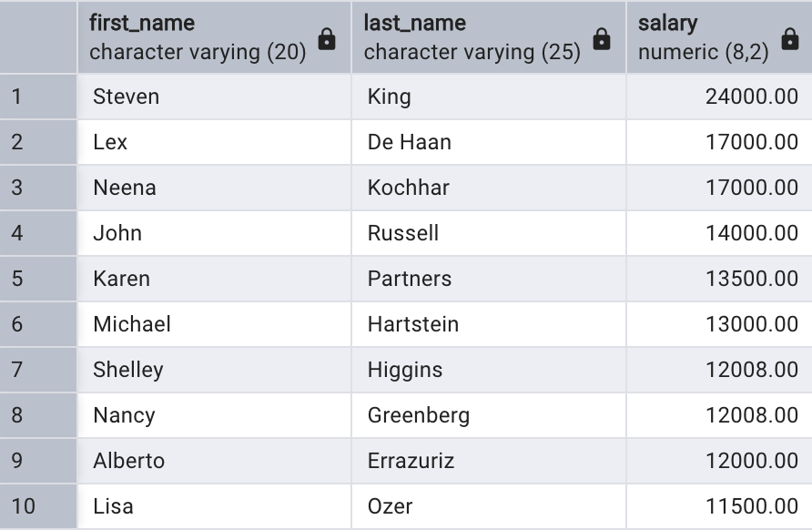
Task: Select the Michael first name cell
Action: 215,324
